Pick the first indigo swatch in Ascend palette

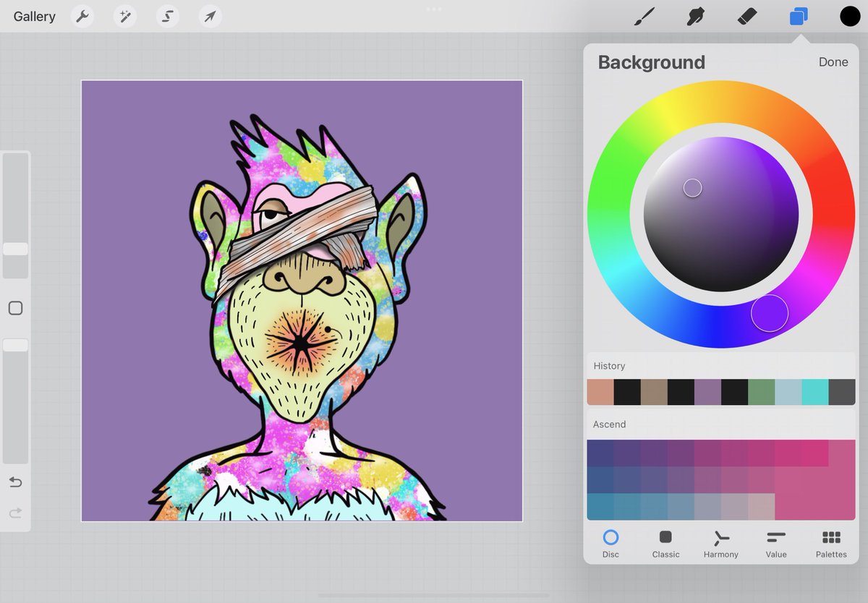[x=600, y=453]
